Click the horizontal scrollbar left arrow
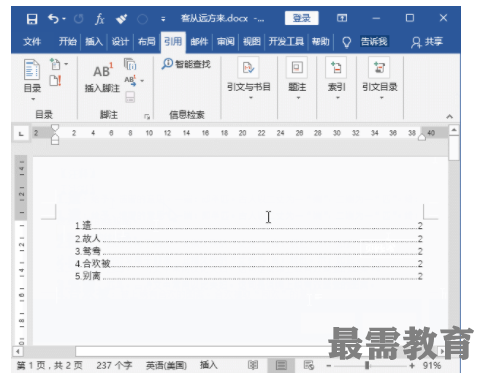The width and height of the screenshot is (480, 383). (x=17, y=351)
